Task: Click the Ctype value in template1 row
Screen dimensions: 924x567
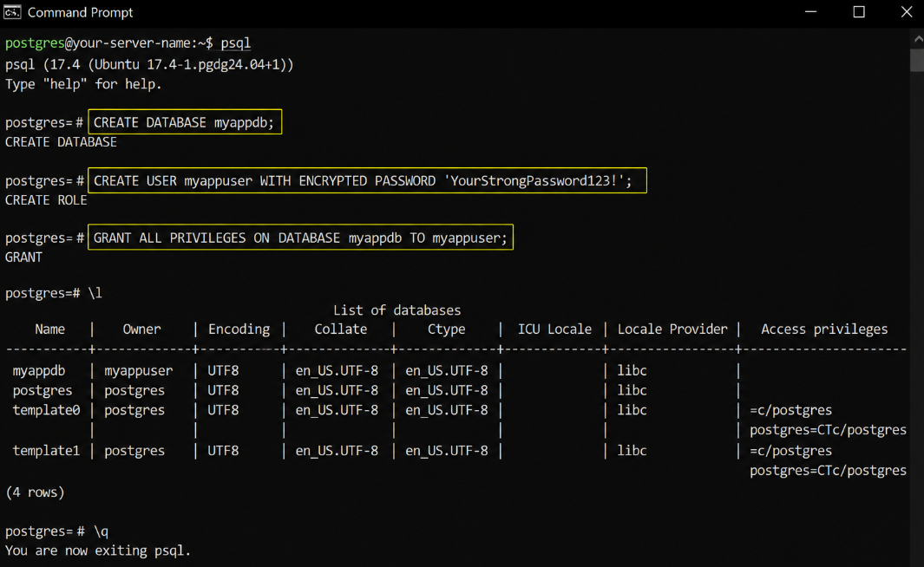Action: (x=447, y=451)
